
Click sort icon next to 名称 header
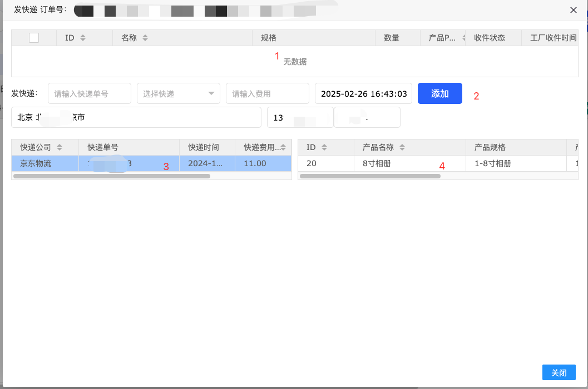145,38
